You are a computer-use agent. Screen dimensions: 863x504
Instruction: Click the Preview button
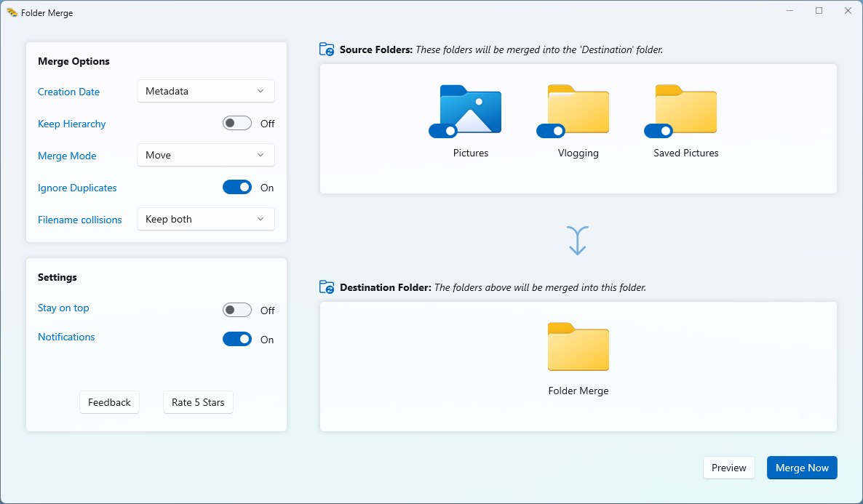click(x=728, y=468)
